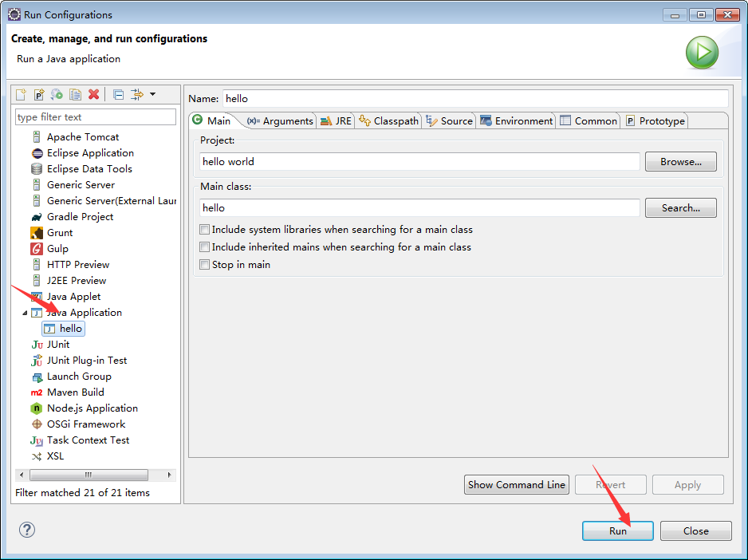748x560 pixels.
Task: Select the Maven Build m2 icon
Action: [x=37, y=392]
